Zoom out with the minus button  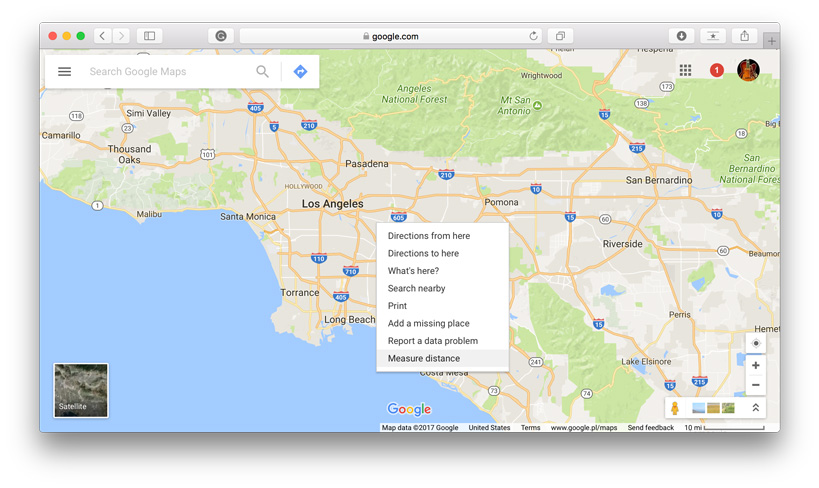[756, 386]
